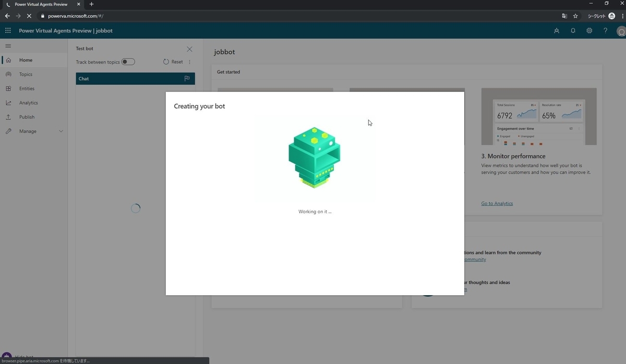Click the Reset refresh icon
Screen dimensions: 626x364
166,62
